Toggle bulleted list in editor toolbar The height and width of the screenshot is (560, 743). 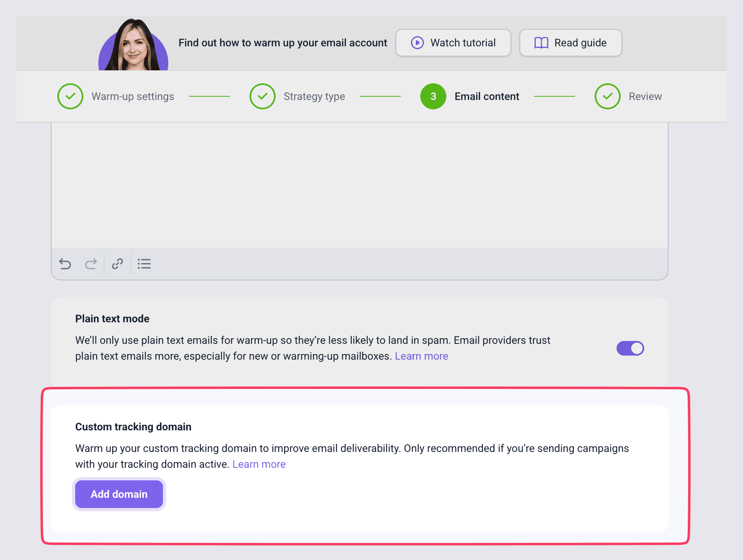click(x=144, y=264)
